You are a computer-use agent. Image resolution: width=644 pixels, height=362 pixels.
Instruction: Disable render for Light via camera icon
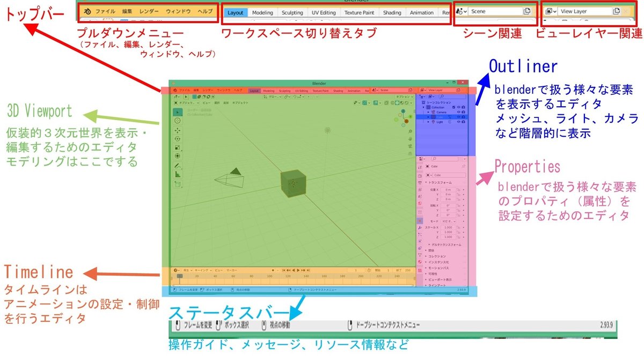(x=464, y=122)
